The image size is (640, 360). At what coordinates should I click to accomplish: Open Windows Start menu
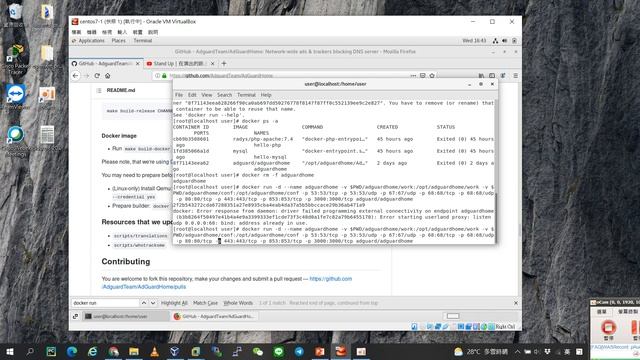coord(10,351)
